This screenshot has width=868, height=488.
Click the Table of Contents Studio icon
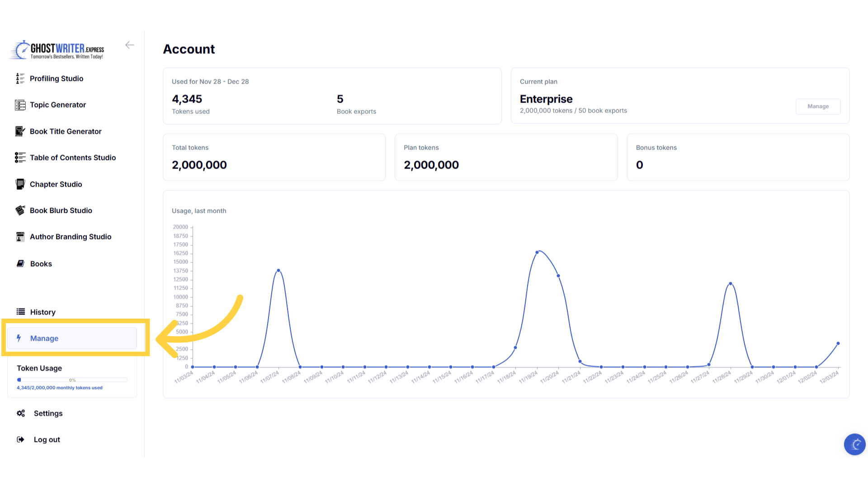[20, 158]
